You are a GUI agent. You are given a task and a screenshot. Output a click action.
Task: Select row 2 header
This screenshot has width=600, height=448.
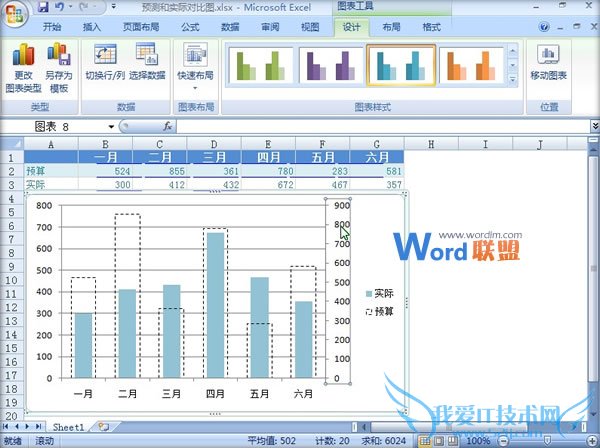[x=12, y=171]
